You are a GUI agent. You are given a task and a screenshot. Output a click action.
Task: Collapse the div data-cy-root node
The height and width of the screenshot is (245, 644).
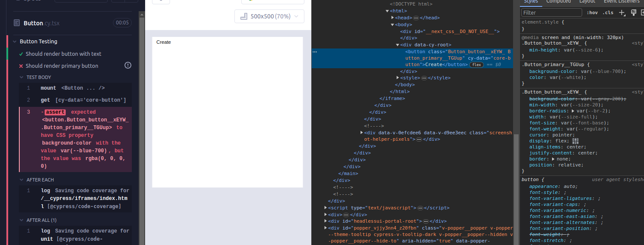(398, 45)
